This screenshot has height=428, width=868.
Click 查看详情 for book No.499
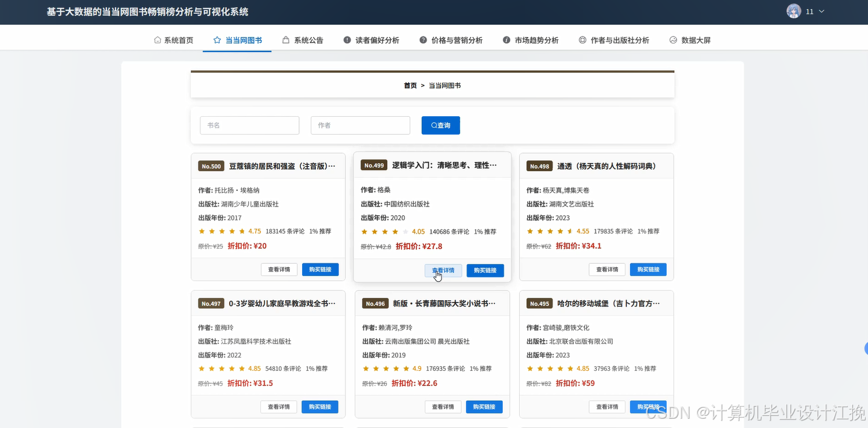(443, 271)
